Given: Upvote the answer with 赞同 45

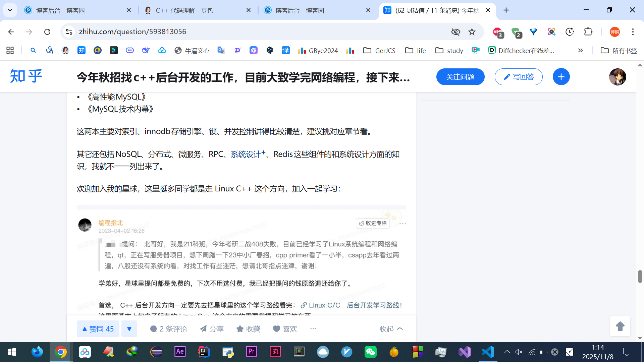Looking at the screenshot, I should click(x=98, y=329).
